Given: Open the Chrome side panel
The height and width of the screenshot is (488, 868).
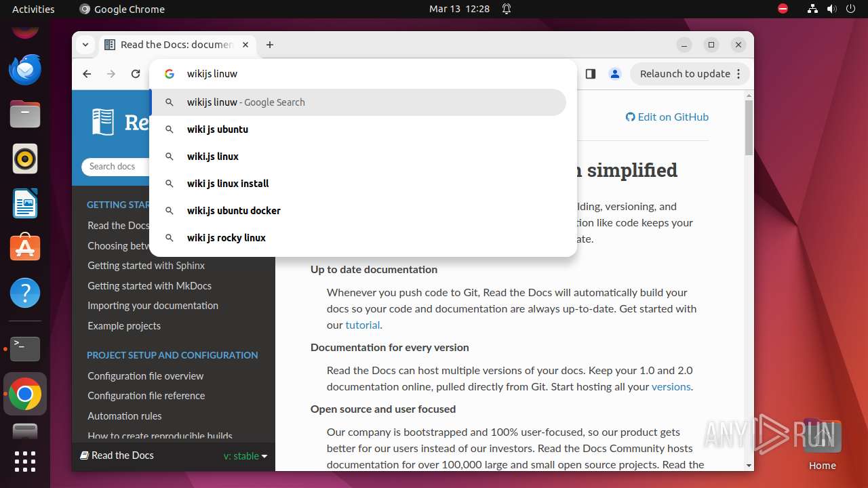Looking at the screenshot, I should (590, 74).
